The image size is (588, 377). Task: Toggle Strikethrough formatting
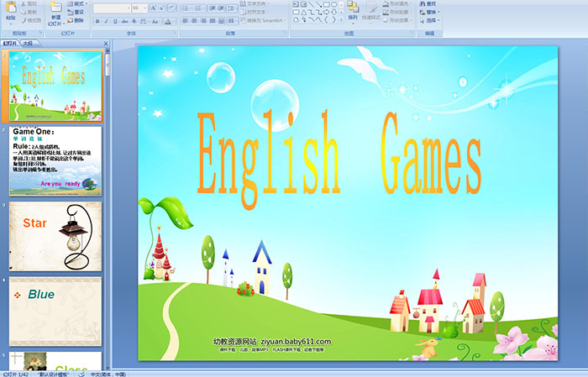coord(124,21)
